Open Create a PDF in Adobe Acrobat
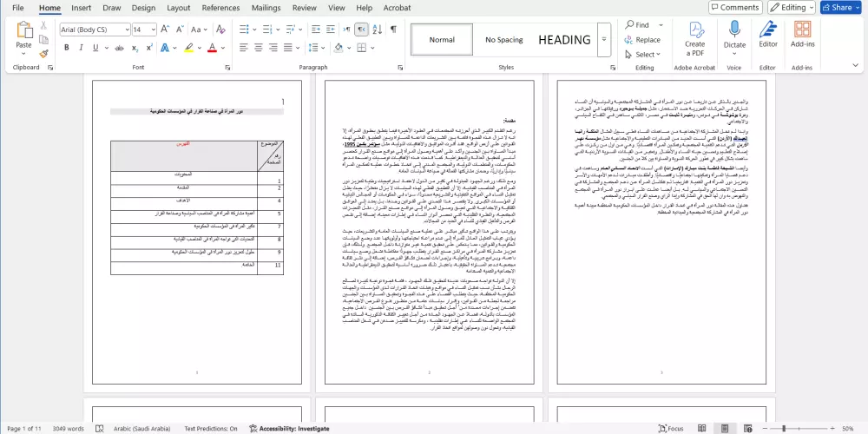 pyautogui.click(x=694, y=39)
